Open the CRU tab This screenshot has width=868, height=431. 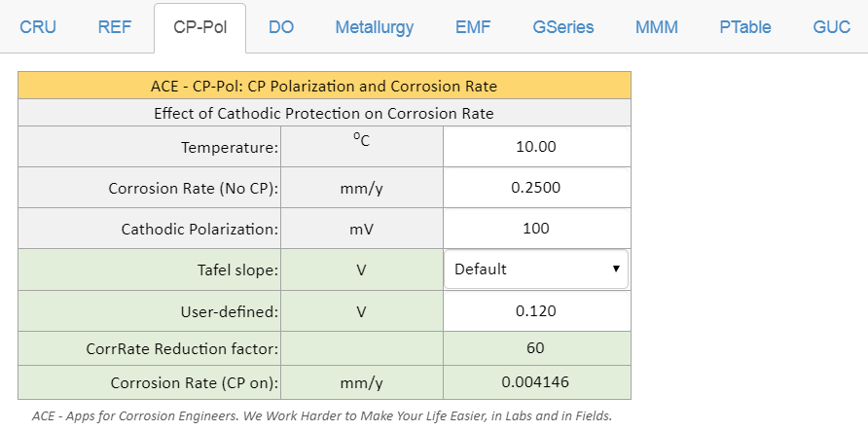[38, 27]
